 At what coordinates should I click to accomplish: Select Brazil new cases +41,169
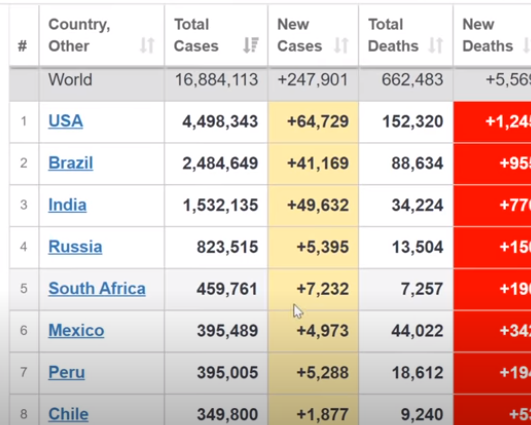(x=318, y=163)
